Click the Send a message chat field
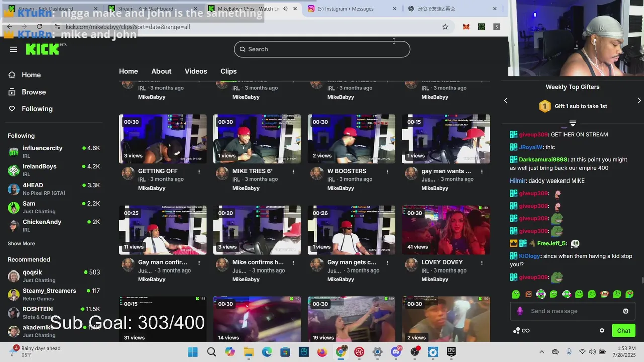This screenshot has width=644, height=362. click(572, 311)
